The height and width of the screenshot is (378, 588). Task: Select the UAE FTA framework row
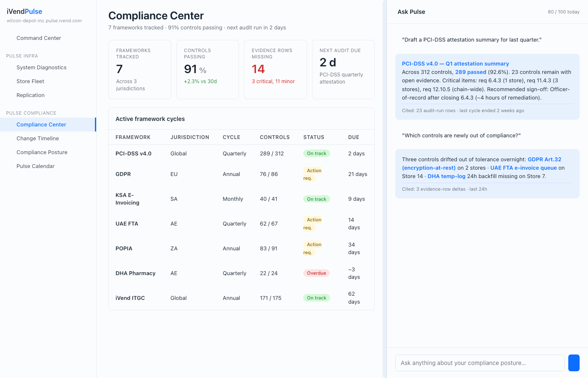pyautogui.click(x=241, y=223)
